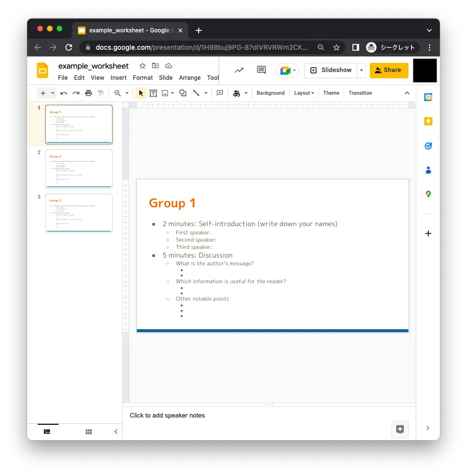The image size is (467, 476).
Task: Select the Paint format roller icon
Action: [x=101, y=93]
